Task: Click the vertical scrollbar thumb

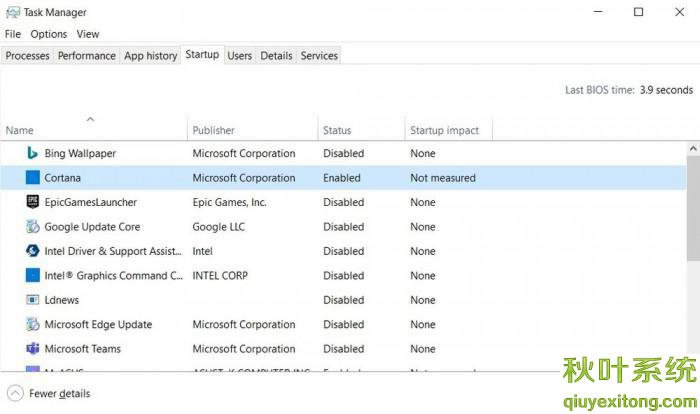Action: point(693,208)
